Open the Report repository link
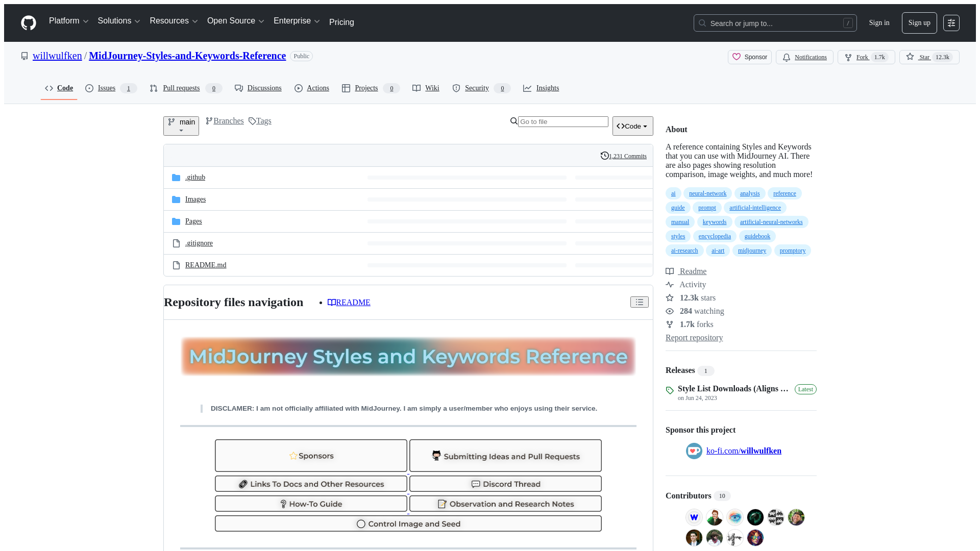This screenshot has width=980, height=551. click(694, 338)
